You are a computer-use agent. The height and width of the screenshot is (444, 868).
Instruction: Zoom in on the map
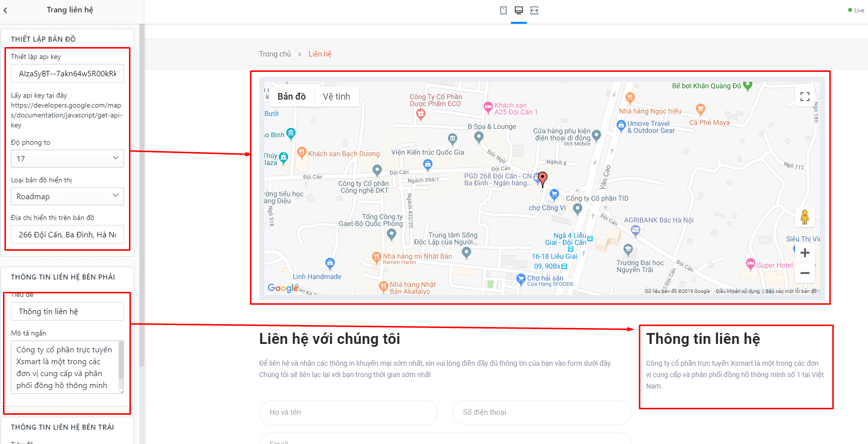tap(805, 253)
